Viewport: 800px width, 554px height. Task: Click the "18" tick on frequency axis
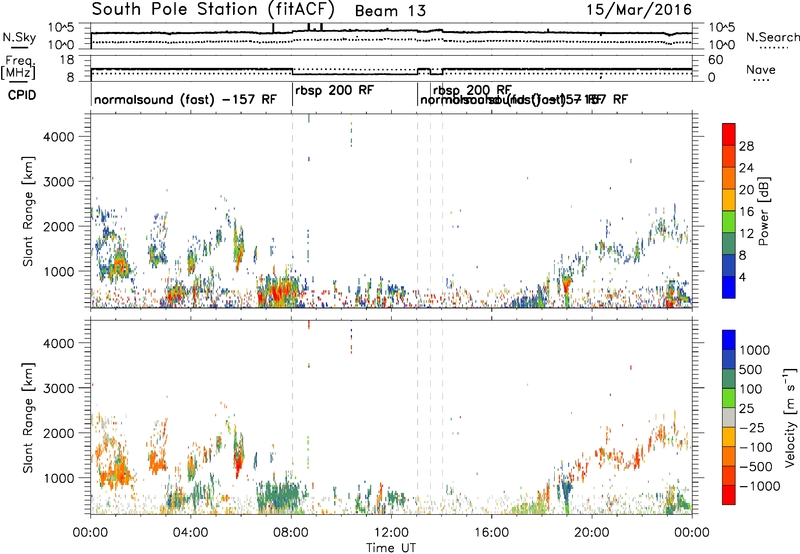coord(67,60)
